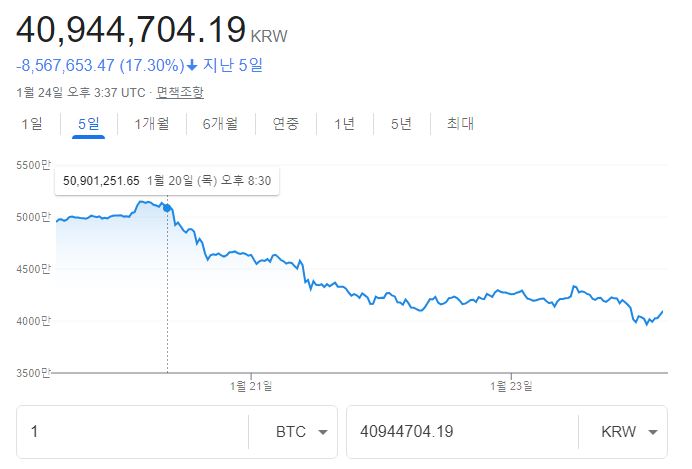The height and width of the screenshot is (469, 692).
Task: Select the 최대 range tab
Action: 460,124
